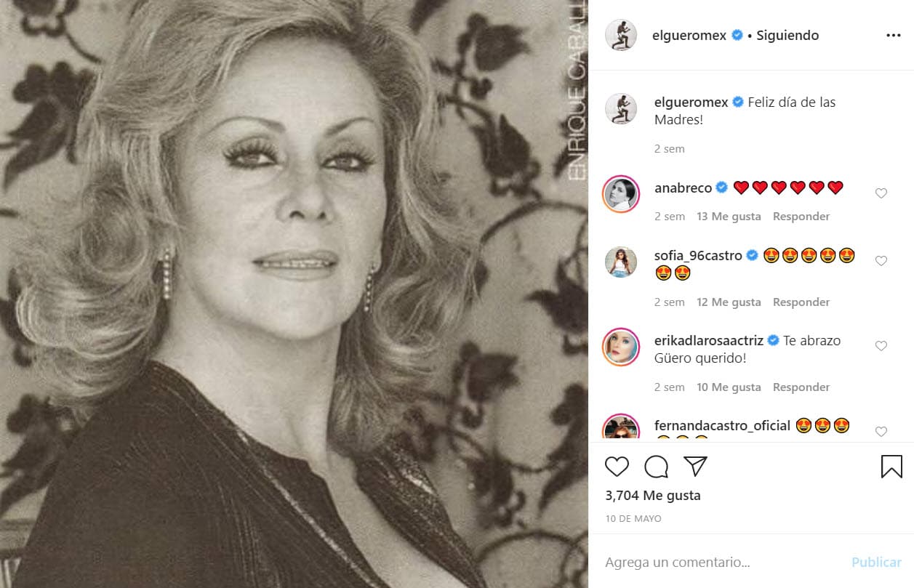This screenshot has height=588, width=914.
Task: Click Siguiendo to manage following status
Action: [787, 34]
